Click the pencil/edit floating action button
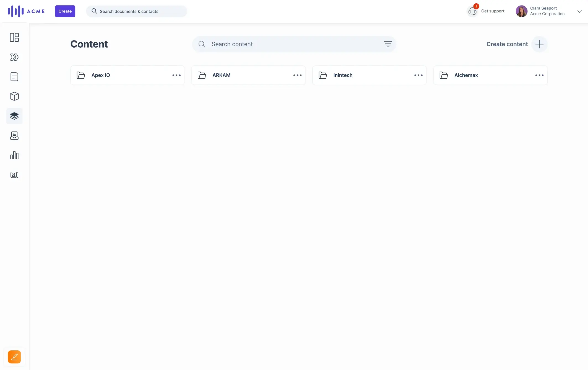The image size is (588, 370). pos(14,357)
